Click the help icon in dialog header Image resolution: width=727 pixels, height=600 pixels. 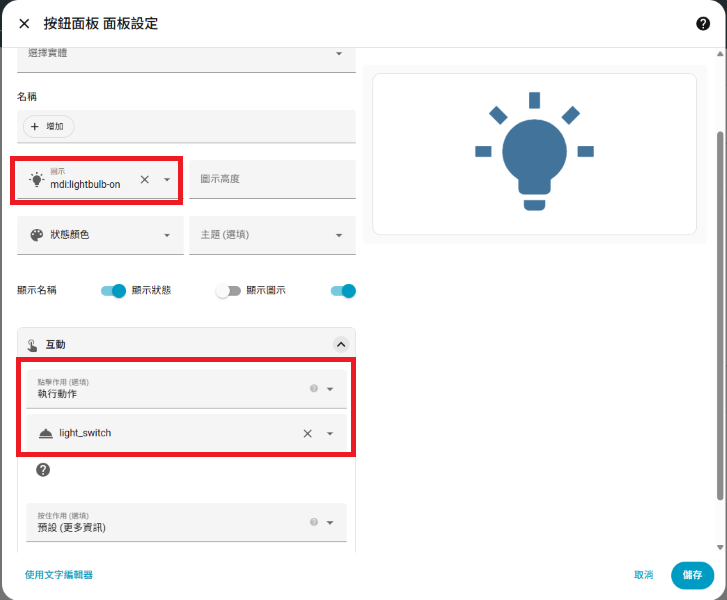[x=703, y=24]
